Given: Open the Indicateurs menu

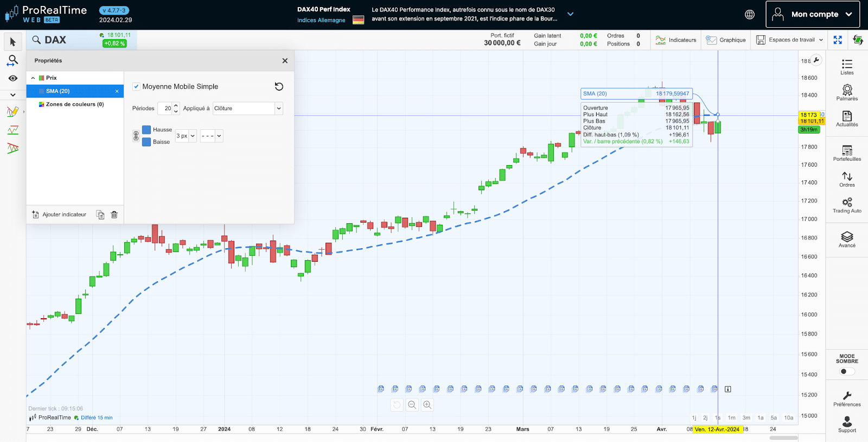Looking at the screenshot, I should tap(675, 40).
